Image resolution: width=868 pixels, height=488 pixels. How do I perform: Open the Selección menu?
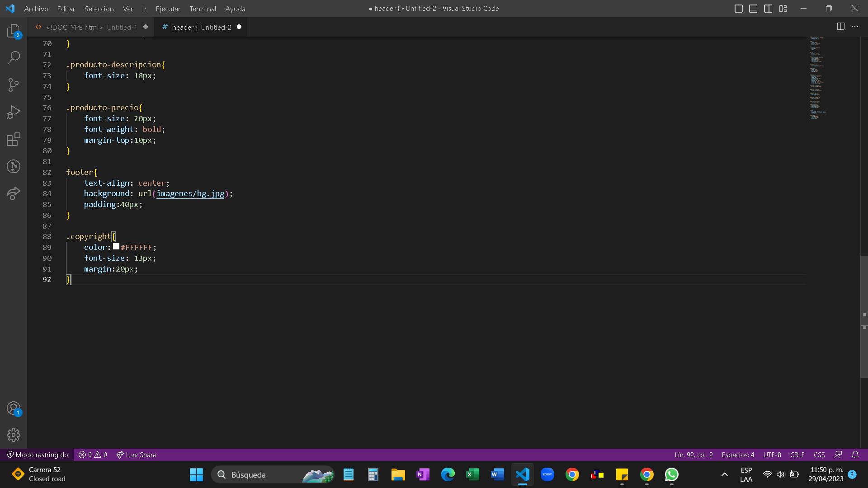(x=99, y=9)
